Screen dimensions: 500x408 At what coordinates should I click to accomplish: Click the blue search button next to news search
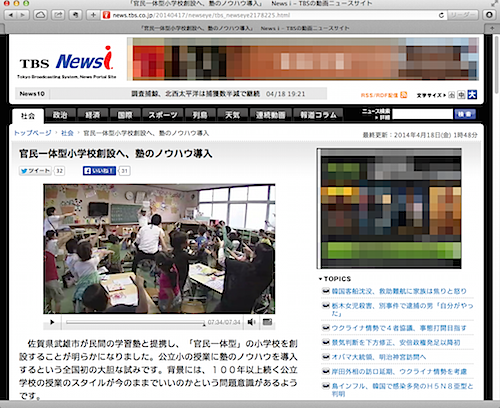pyautogui.click(x=465, y=114)
